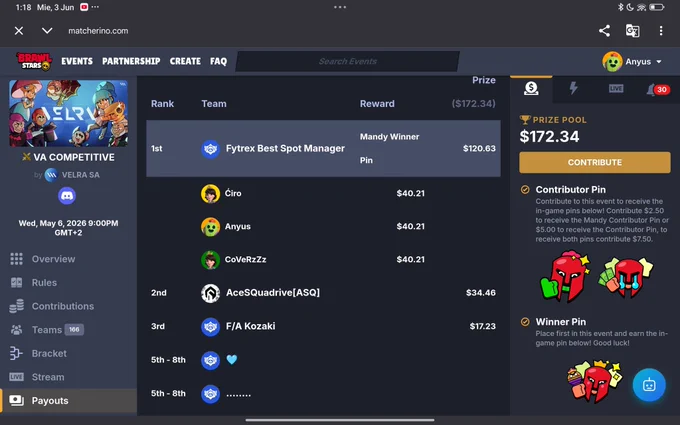Viewport: 680px width, 425px height.
Task: Click the Mandy Winner Pin reward text
Action: coord(389,148)
